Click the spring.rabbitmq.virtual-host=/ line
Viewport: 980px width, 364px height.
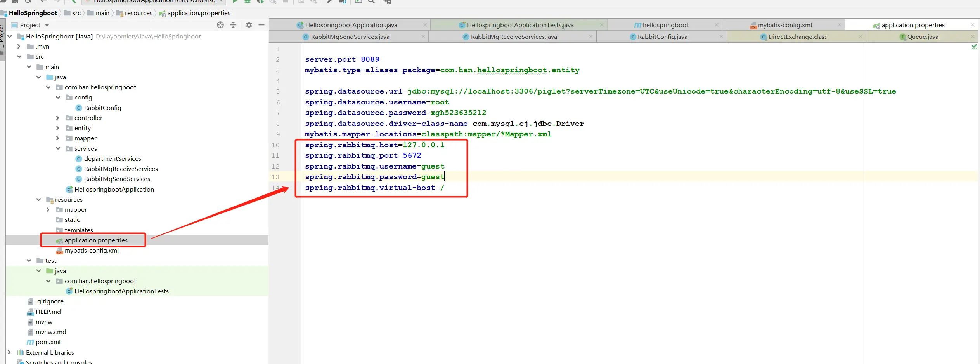[x=375, y=188]
